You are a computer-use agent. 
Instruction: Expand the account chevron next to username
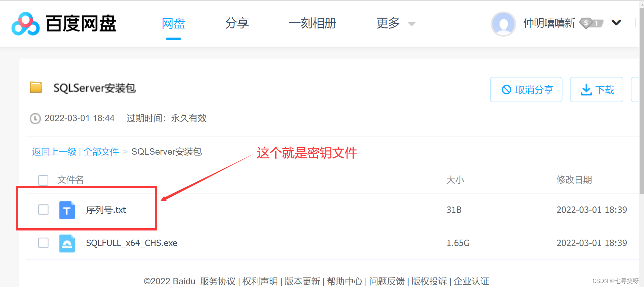[616, 23]
